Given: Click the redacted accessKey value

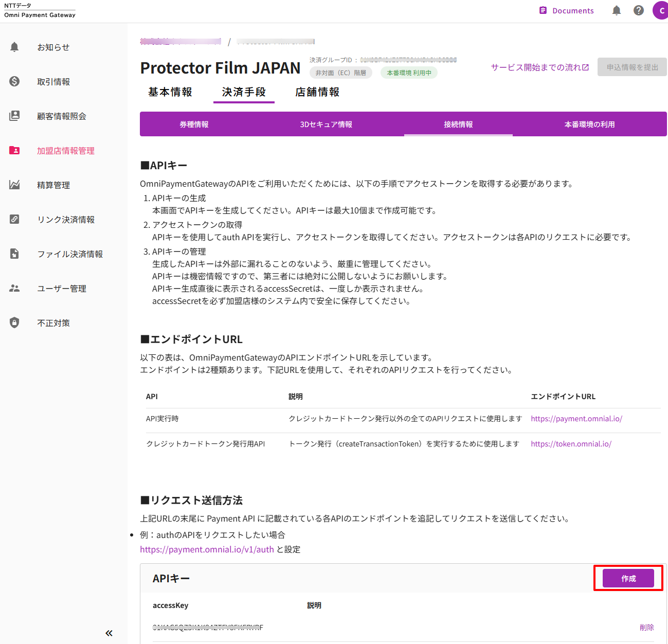Looking at the screenshot, I should coord(208,628).
